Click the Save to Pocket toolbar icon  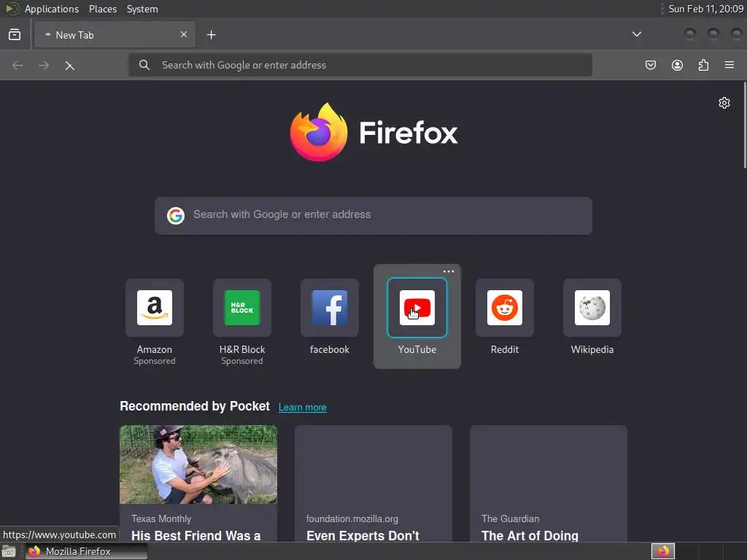(x=650, y=65)
